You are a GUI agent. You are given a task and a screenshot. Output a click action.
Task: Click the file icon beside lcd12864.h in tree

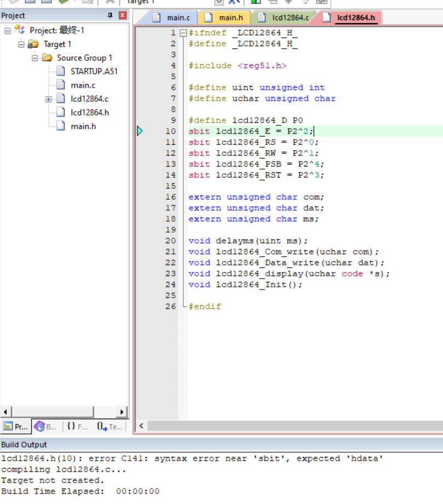(x=61, y=112)
